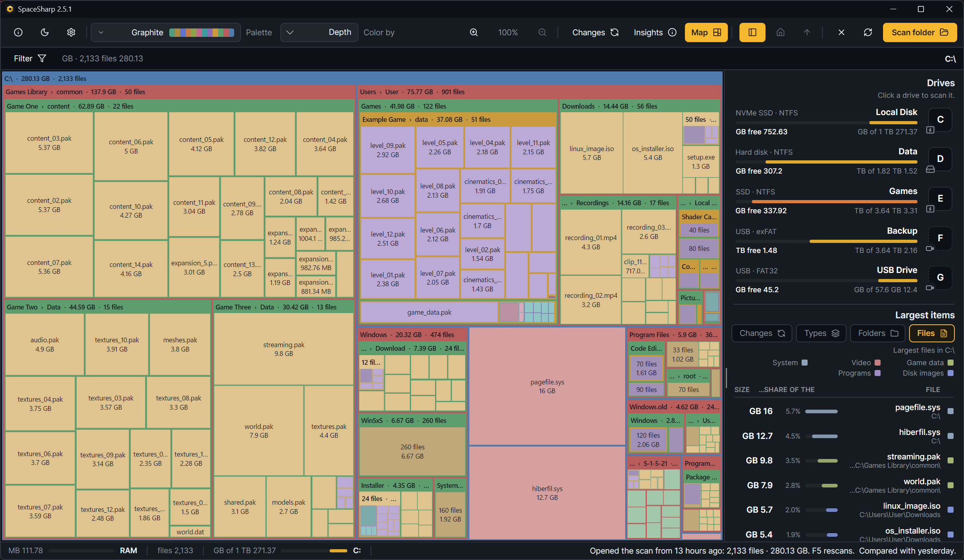Toggle the Video legend swatch
This screenshot has height=560, width=964.
pos(877,363)
